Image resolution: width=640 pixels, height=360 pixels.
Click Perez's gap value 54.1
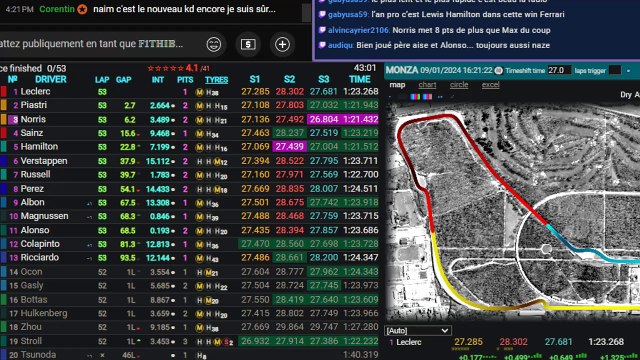coord(128,189)
